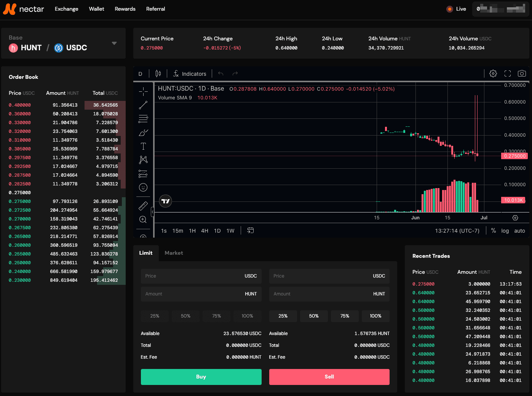532x396 pixels.
Task: Select bid price 0.272500 in order book
Action: coord(20,210)
